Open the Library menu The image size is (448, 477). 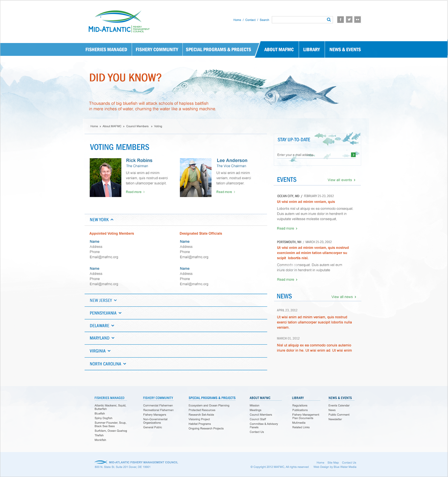click(312, 50)
